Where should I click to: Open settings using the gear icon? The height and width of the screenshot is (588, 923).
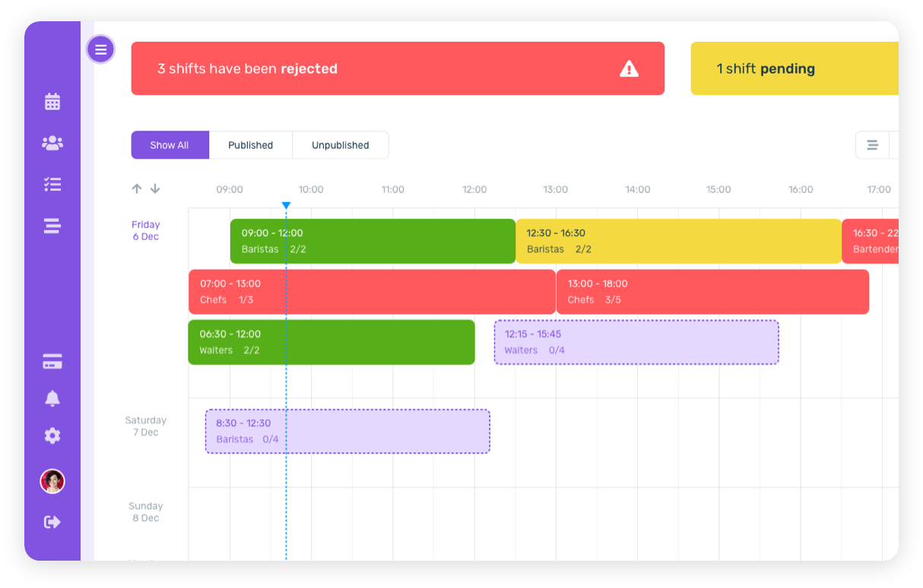52,435
